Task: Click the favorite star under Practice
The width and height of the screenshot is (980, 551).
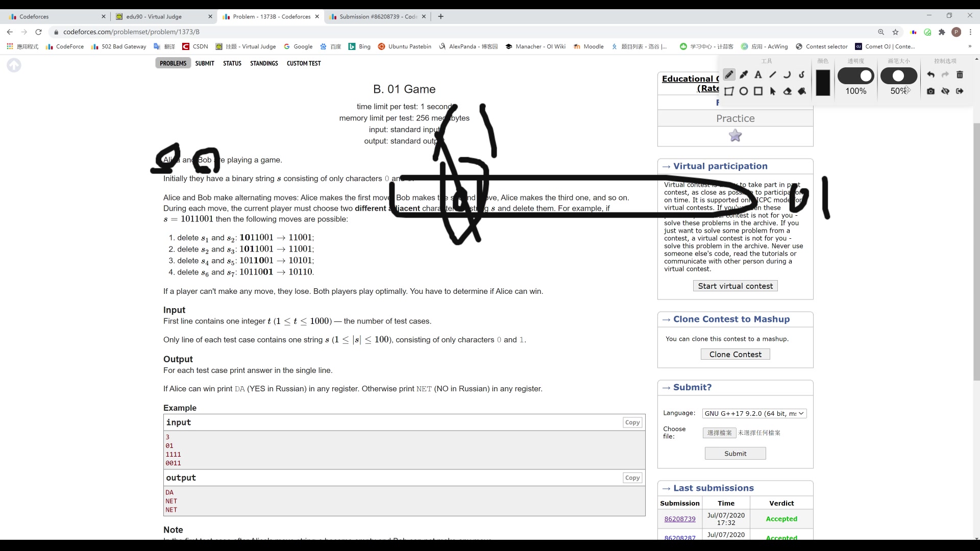Action: click(735, 136)
